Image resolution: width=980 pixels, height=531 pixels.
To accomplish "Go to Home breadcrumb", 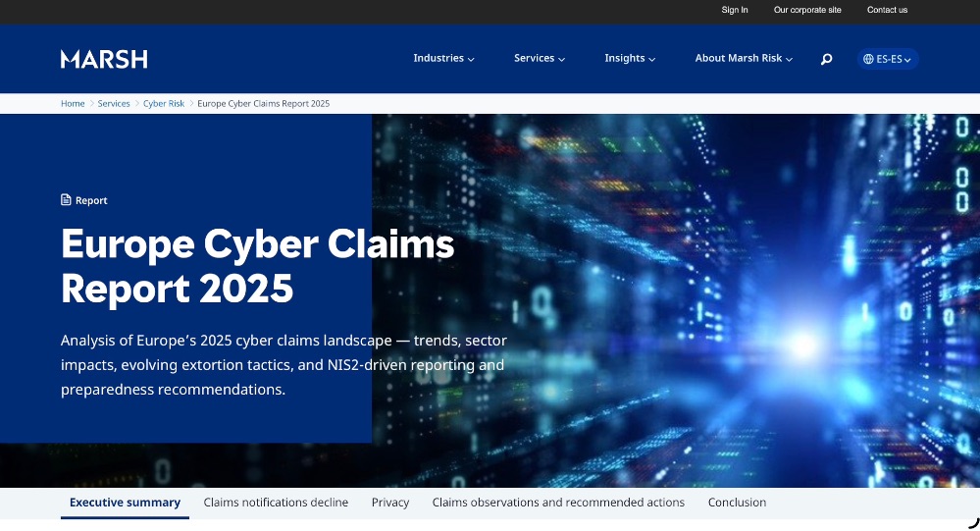I will pos(73,103).
